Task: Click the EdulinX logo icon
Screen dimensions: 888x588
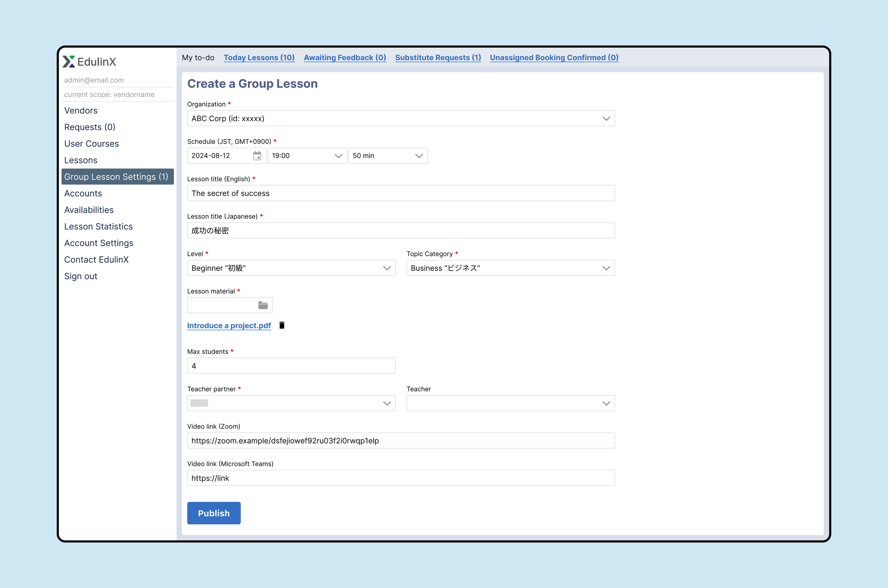Action: [x=69, y=61]
